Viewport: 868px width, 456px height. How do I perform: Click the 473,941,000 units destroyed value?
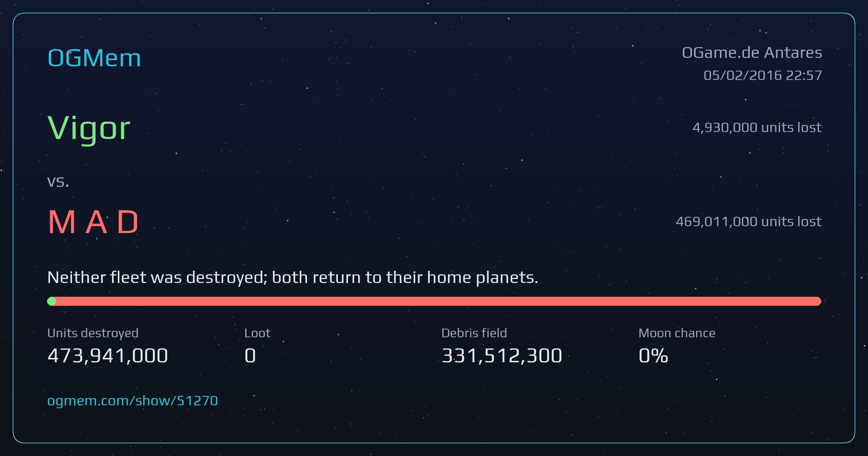click(x=108, y=356)
